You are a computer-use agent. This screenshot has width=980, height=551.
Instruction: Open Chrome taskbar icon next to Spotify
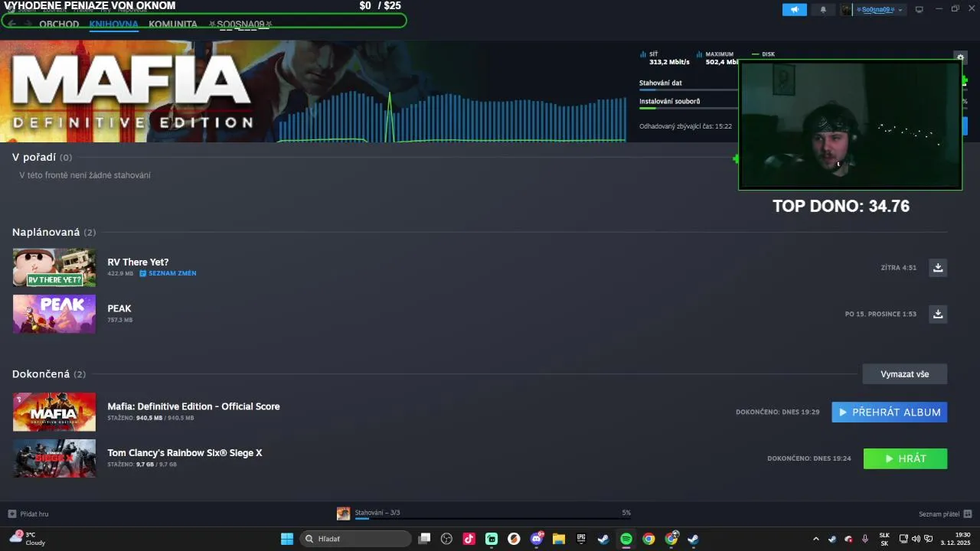pyautogui.click(x=648, y=539)
